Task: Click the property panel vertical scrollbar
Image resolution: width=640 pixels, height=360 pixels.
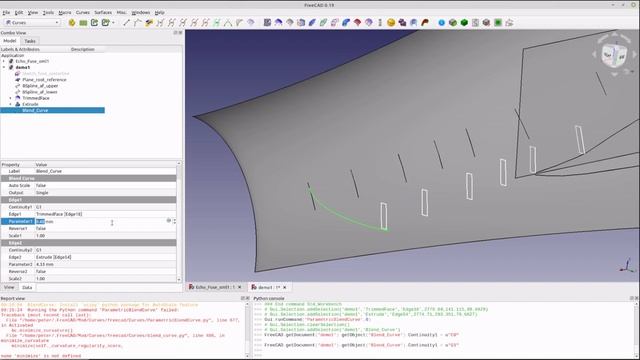Action: point(179,221)
